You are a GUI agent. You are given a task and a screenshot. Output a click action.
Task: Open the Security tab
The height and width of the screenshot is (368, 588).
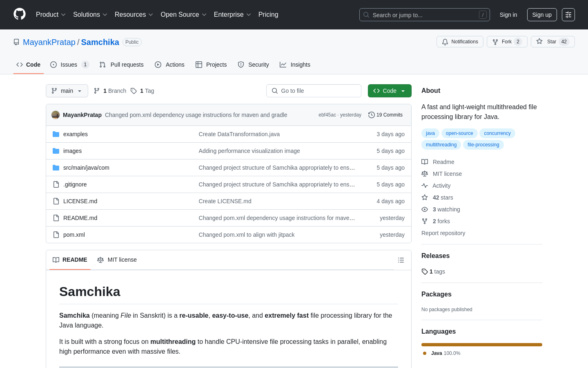coord(253,65)
